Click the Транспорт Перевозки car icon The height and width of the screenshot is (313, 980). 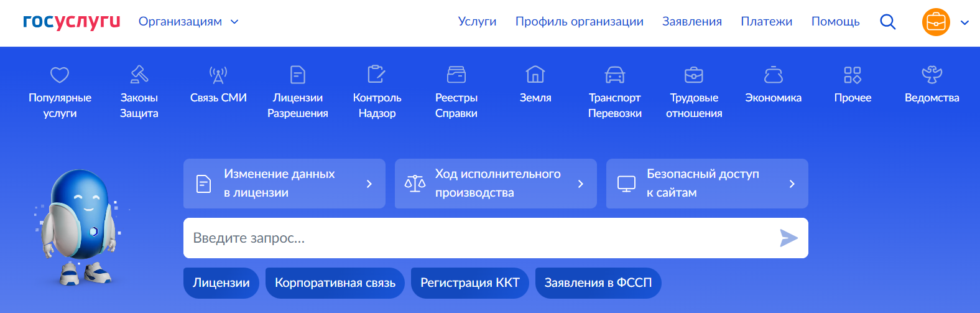tap(615, 75)
